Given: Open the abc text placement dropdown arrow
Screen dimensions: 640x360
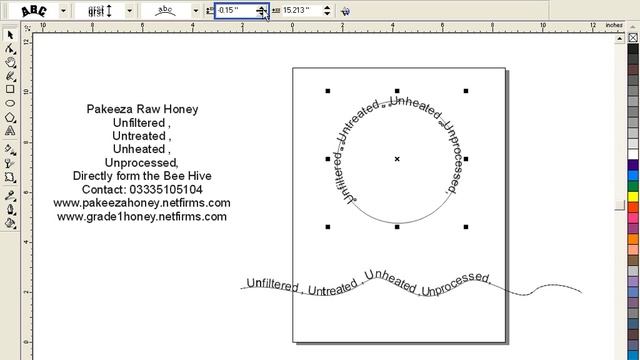Looking at the screenshot, I should pos(196,11).
